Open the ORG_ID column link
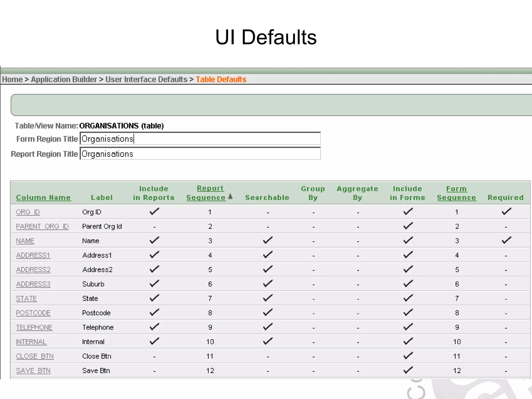Viewport: 532px width, 399px height. click(x=28, y=212)
